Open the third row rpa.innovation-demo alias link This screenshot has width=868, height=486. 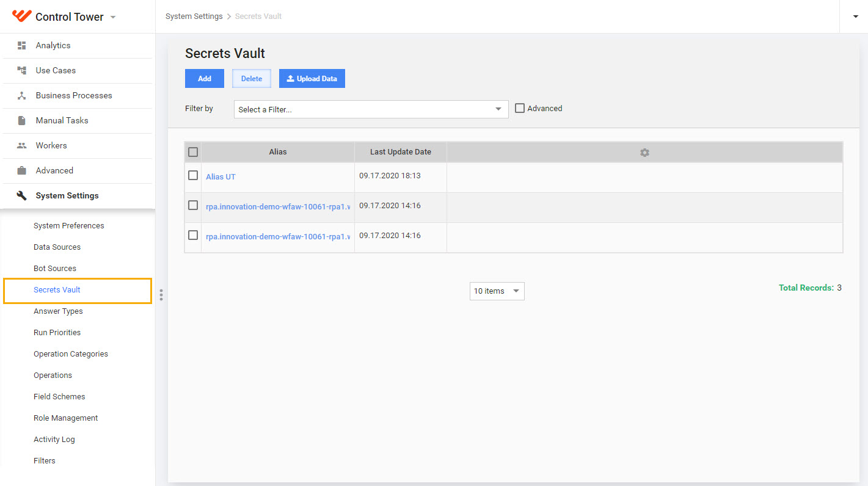(278, 236)
